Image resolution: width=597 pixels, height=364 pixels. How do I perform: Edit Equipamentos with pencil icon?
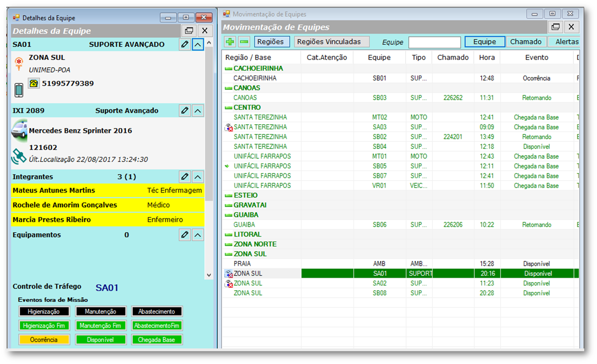point(185,235)
